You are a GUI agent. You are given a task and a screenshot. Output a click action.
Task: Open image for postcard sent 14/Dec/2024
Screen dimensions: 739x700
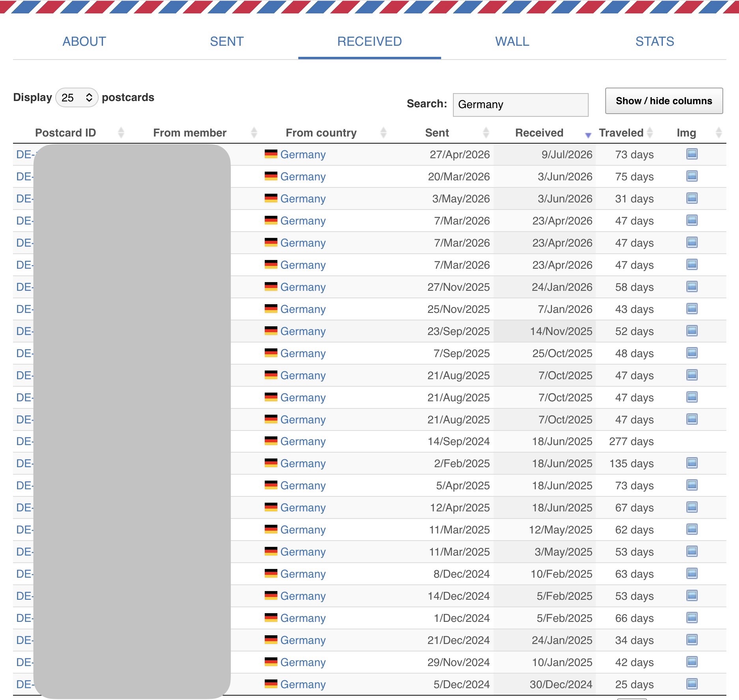pos(692,595)
